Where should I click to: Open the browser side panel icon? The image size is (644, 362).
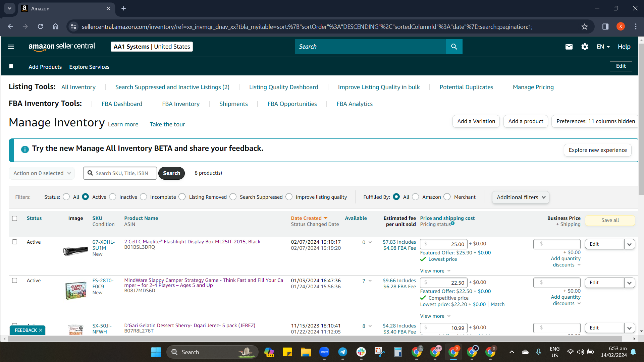pyautogui.click(x=605, y=26)
